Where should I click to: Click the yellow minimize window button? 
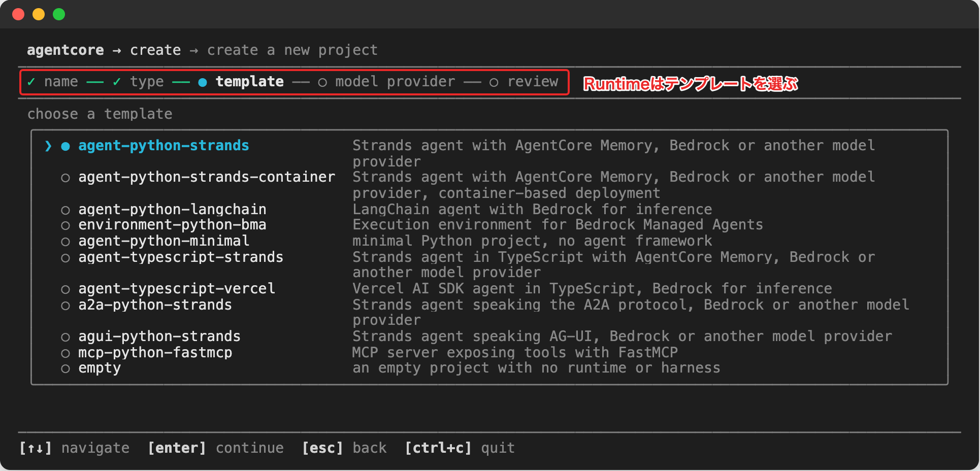coord(39,14)
